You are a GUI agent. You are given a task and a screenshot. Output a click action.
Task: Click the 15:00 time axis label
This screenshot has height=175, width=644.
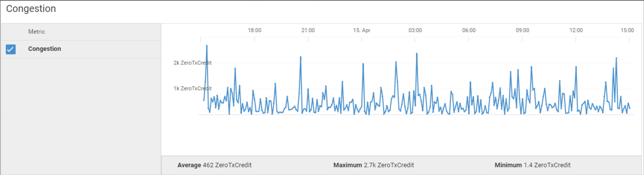coord(627,30)
